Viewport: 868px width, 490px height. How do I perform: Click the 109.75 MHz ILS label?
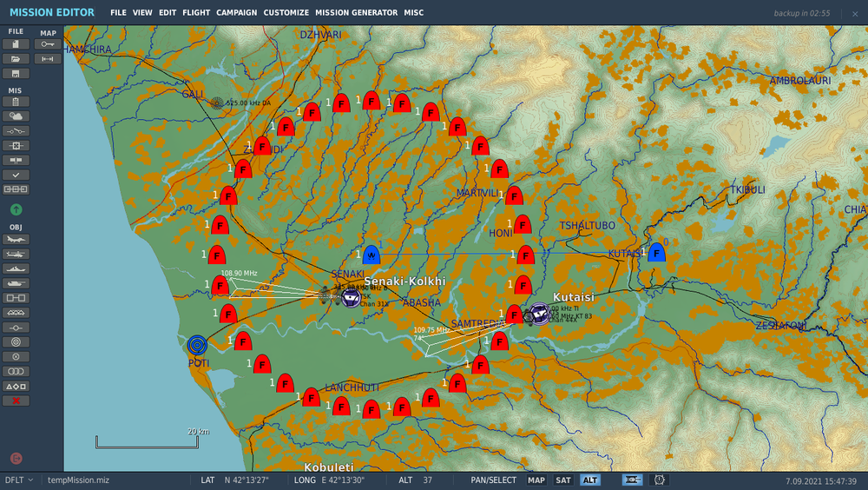click(431, 330)
